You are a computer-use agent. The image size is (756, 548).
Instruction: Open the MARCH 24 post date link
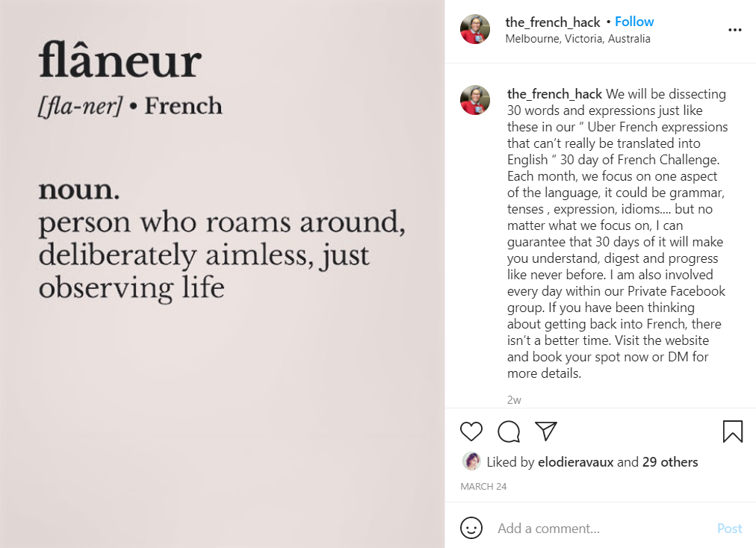coord(483,486)
